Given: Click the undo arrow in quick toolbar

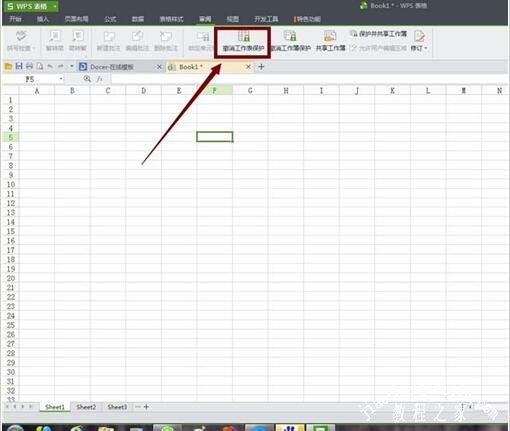Looking at the screenshot, I should [50, 67].
